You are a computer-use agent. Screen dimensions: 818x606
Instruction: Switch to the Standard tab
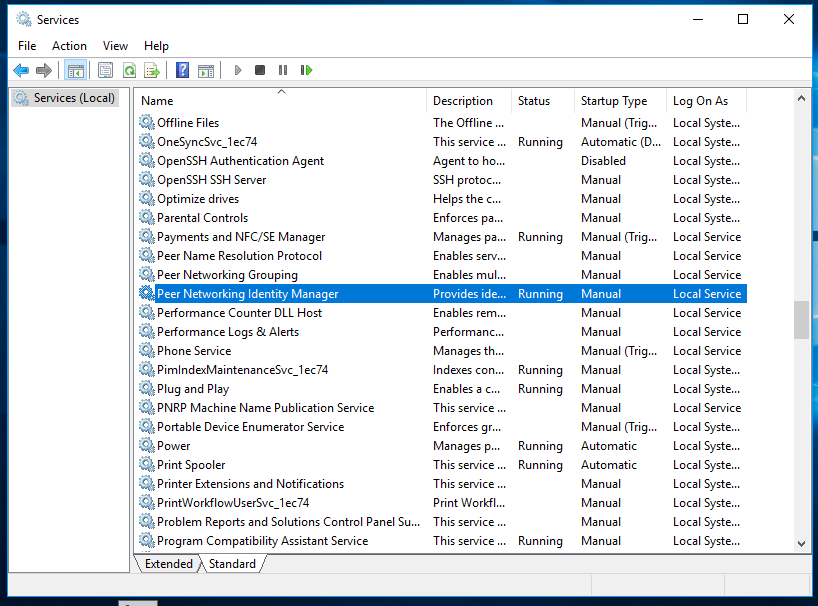click(x=232, y=564)
